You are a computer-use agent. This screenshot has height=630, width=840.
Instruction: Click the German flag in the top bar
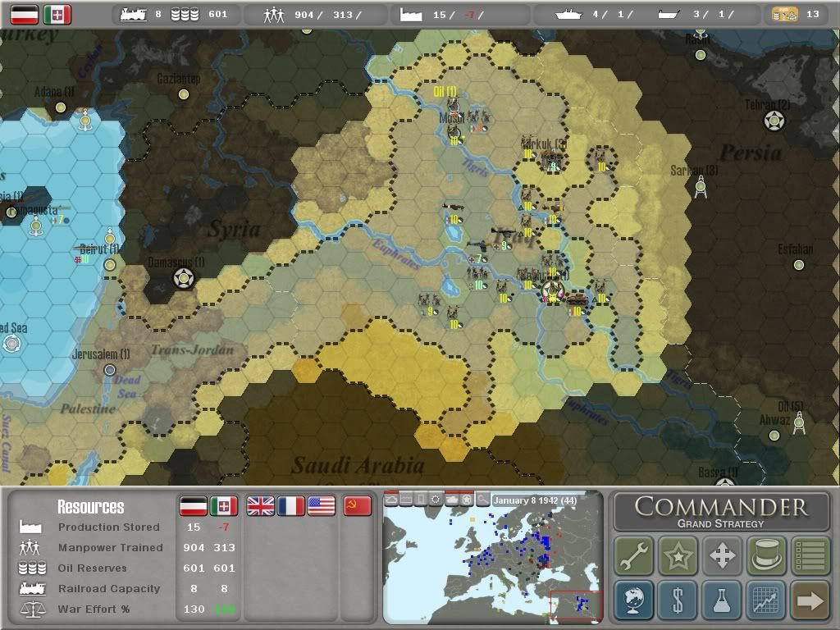[25, 15]
